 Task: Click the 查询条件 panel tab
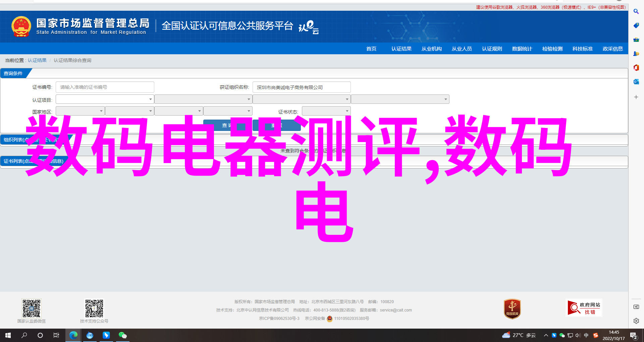[13, 73]
